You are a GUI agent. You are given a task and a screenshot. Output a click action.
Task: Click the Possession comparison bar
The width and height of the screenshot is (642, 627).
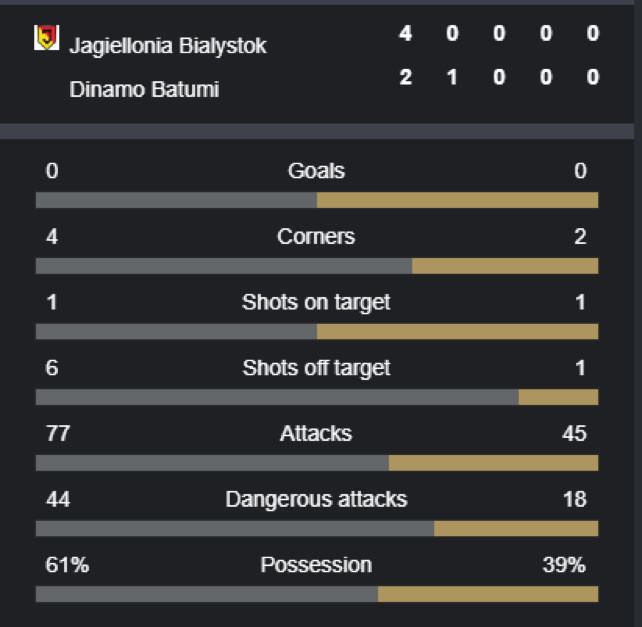click(x=317, y=594)
